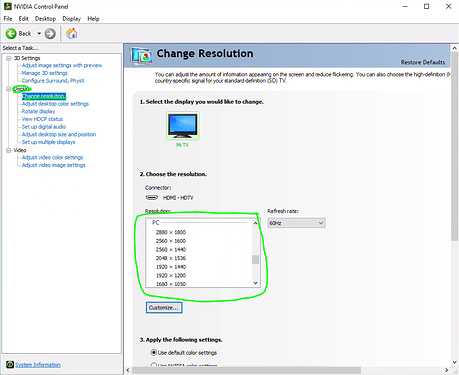Screen dimensions: 459x375
Task: Collapse the 3D Settings tree node
Action: pyautogui.click(x=9, y=58)
